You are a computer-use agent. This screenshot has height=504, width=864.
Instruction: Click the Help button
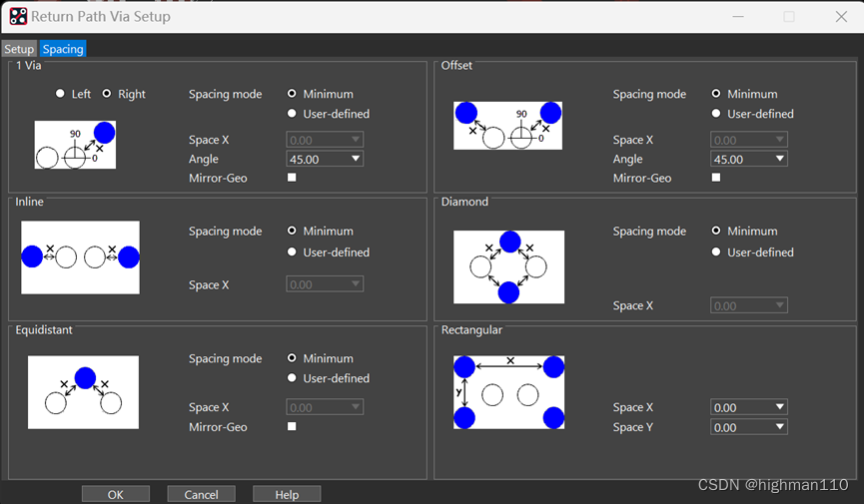(x=287, y=494)
